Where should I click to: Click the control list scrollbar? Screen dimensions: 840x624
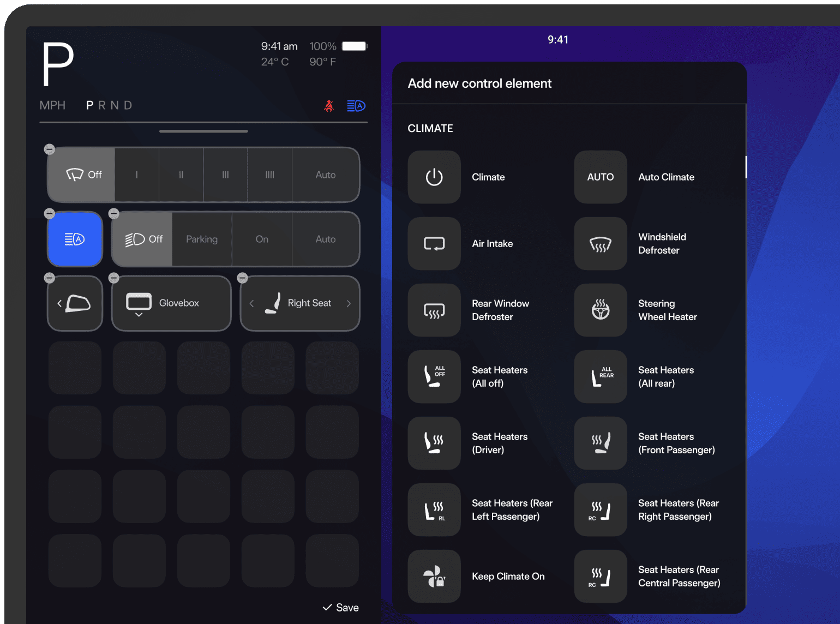pyautogui.click(x=746, y=167)
